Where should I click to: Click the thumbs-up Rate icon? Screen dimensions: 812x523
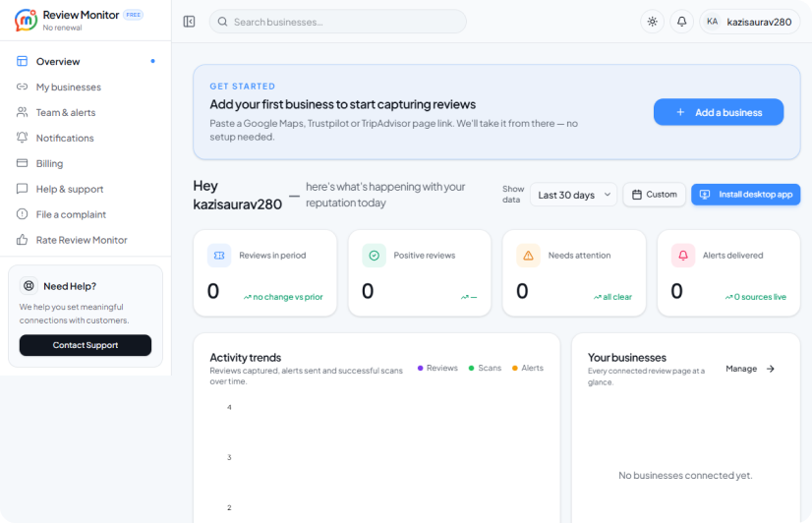tap(23, 239)
